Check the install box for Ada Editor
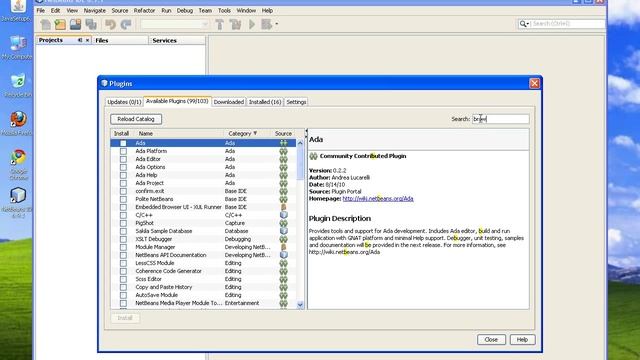This screenshot has width=640, height=360. [x=123, y=159]
